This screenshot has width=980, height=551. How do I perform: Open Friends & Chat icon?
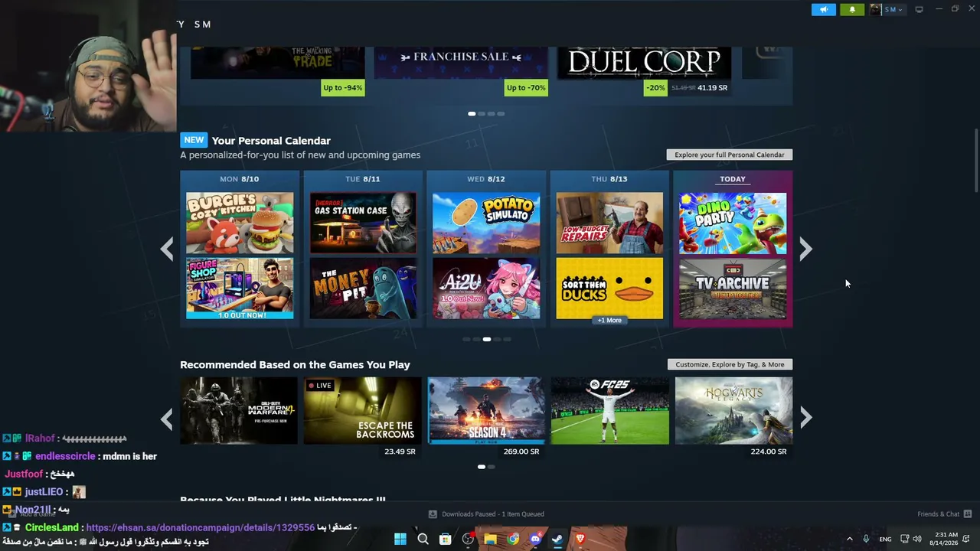(968, 514)
